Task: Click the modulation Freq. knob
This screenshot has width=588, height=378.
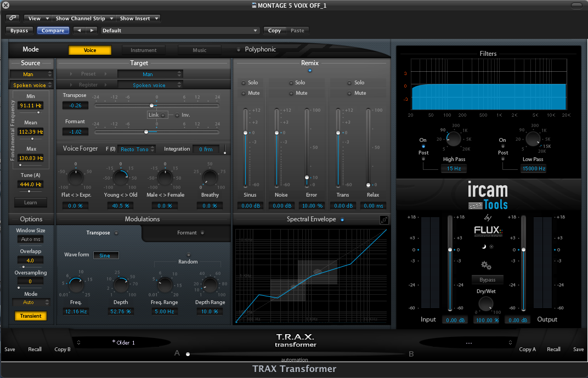Action: (76, 285)
